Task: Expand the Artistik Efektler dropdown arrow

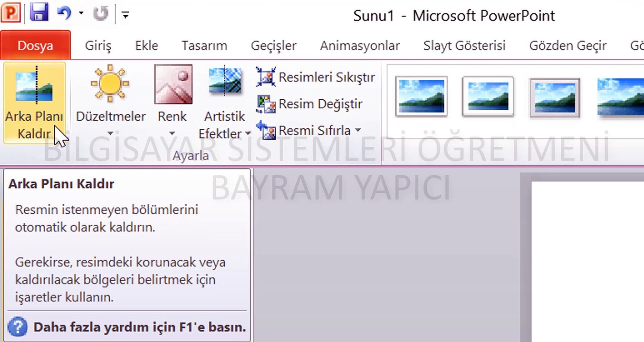Action: [x=248, y=134]
